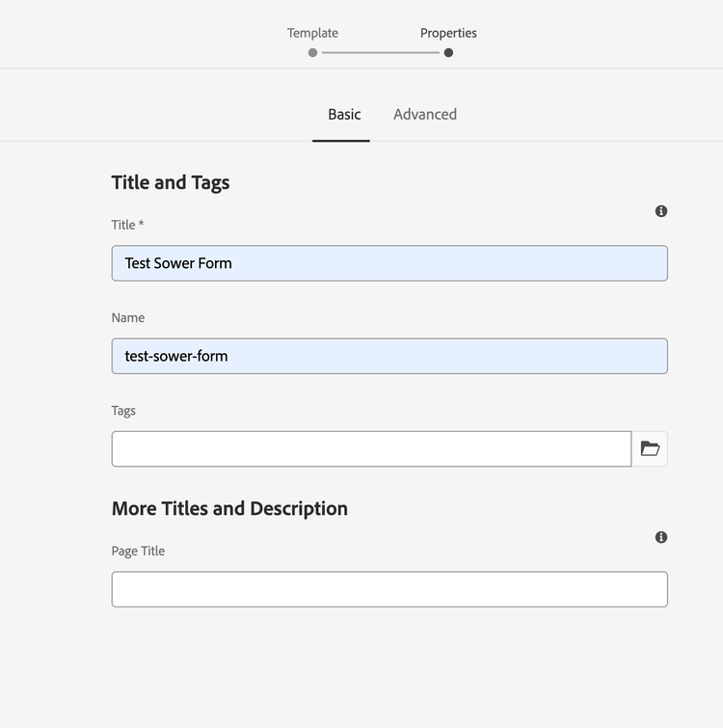Click the Page Title field label
Image resolution: width=723 pixels, height=728 pixels.
click(x=138, y=551)
